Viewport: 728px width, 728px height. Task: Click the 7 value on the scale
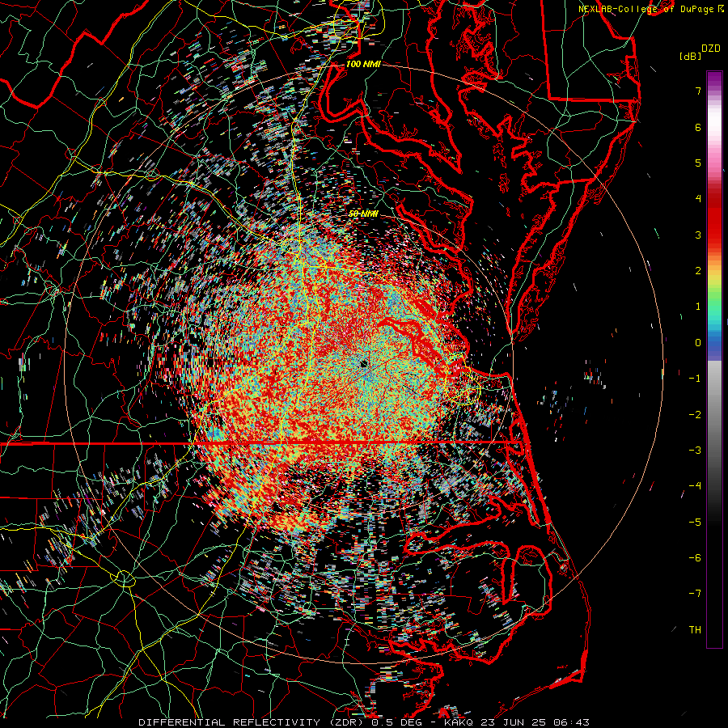coord(698,91)
